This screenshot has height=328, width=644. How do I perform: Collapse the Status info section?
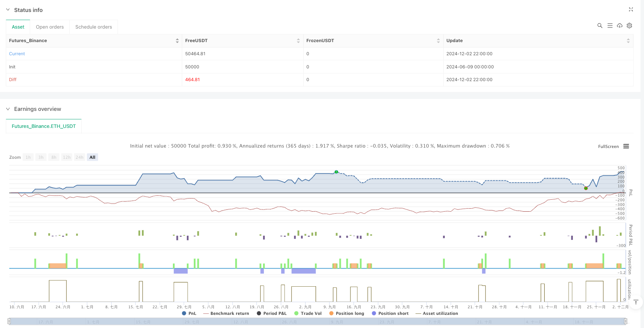point(8,10)
